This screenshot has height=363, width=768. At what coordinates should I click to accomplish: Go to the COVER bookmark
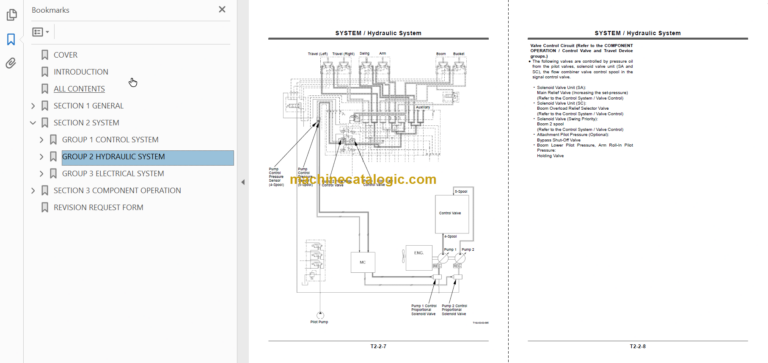[x=65, y=55]
